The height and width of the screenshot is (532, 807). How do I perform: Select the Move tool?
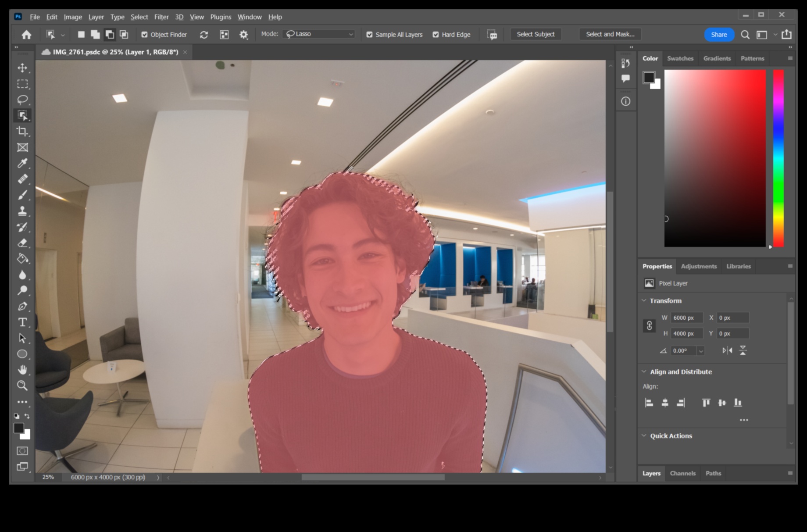pos(23,68)
